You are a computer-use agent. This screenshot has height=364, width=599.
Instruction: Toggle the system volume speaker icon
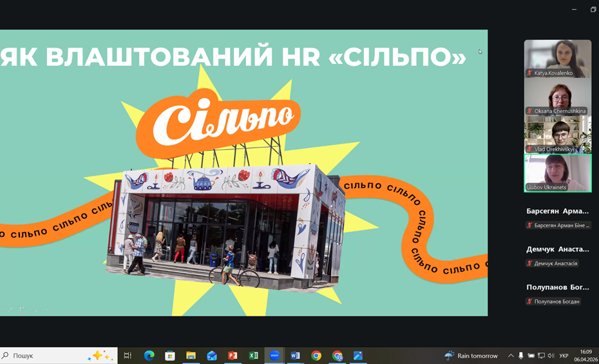pos(551,356)
